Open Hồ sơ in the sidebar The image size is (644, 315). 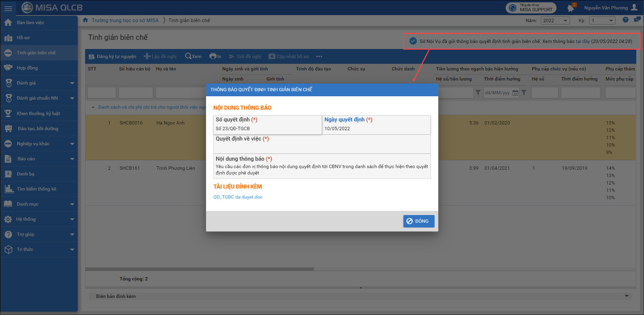tap(23, 38)
